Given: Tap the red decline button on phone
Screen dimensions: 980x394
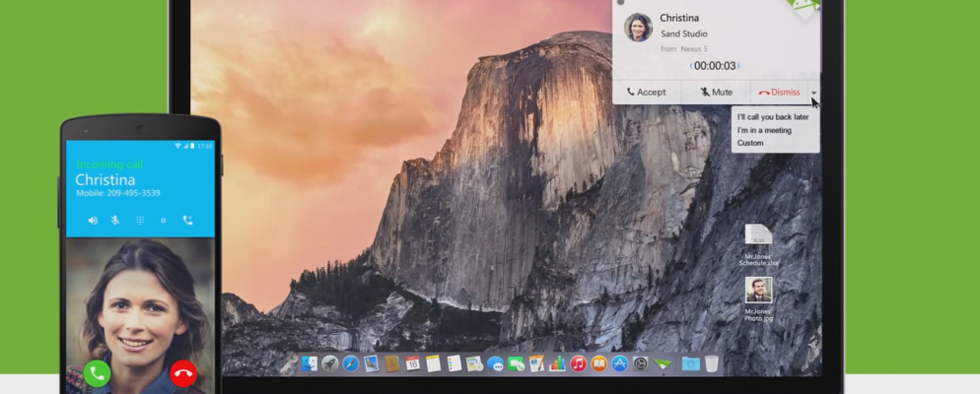Looking at the screenshot, I should pyautogui.click(x=183, y=373).
